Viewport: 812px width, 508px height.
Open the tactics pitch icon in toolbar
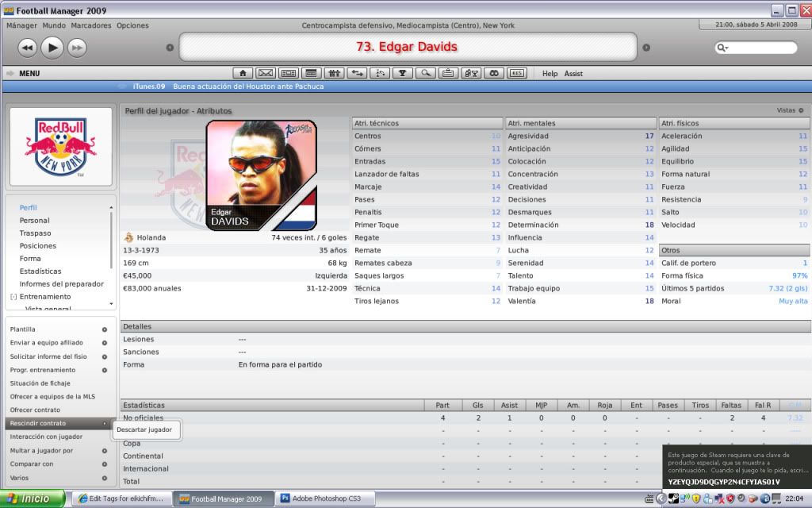pyautogui.click(x=289, y=73)
